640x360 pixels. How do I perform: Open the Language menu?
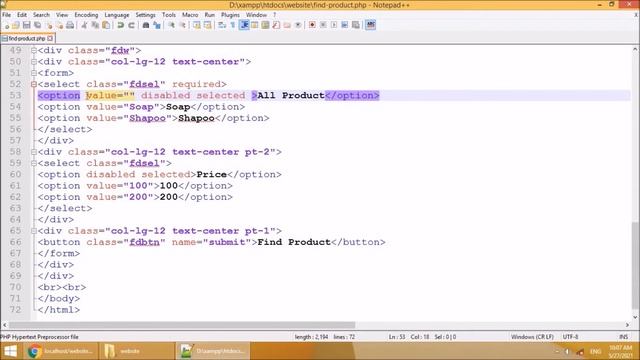(117, 15)
